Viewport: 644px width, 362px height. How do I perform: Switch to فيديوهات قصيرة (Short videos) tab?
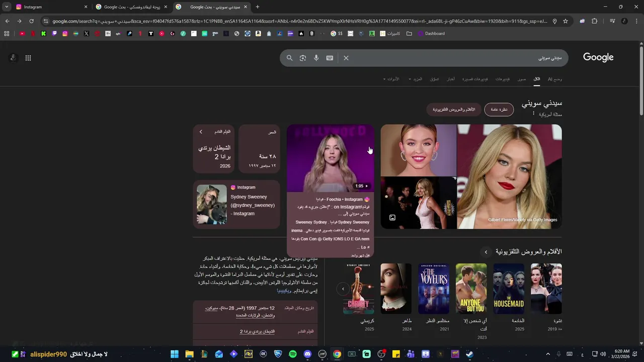point(475,79)
